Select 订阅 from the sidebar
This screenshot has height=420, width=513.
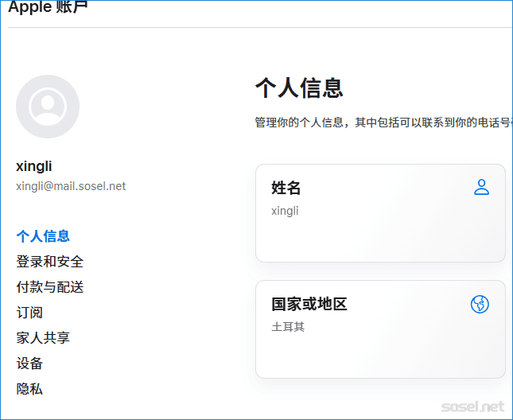point(29,313)
